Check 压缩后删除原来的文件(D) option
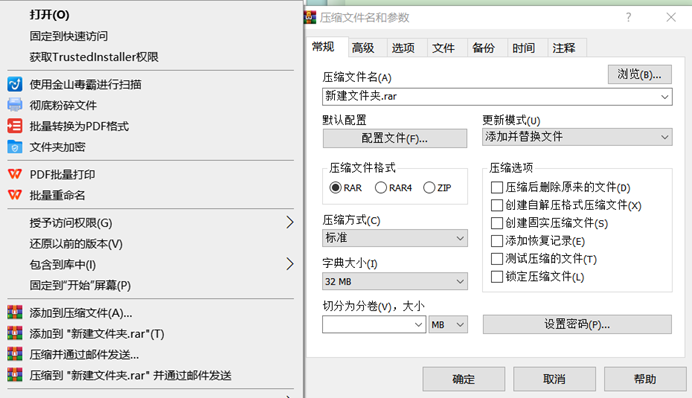Screen dimensions: 692x398 click(x=496, y=188)
